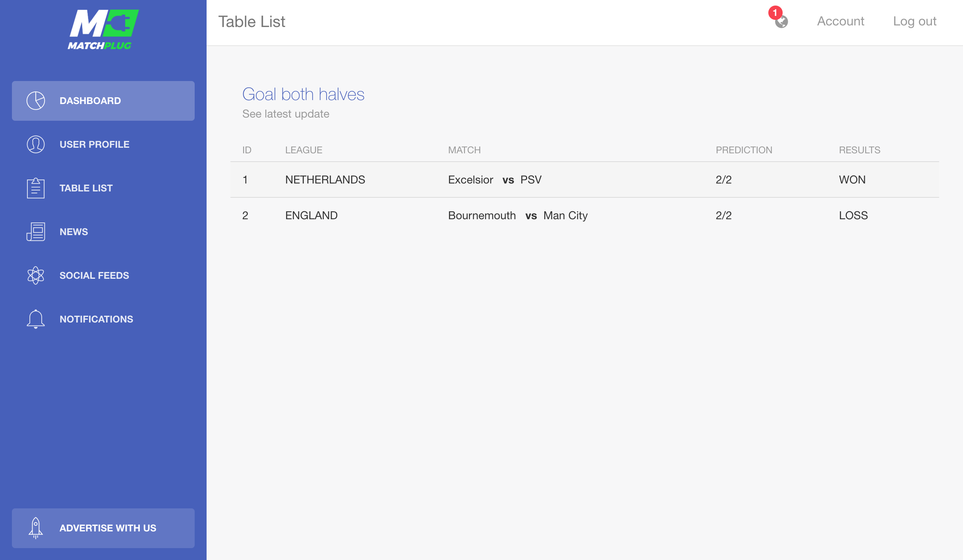This screenshot has width=963, height=560.
Task: Click the ID column header
Action: [247, 150]
